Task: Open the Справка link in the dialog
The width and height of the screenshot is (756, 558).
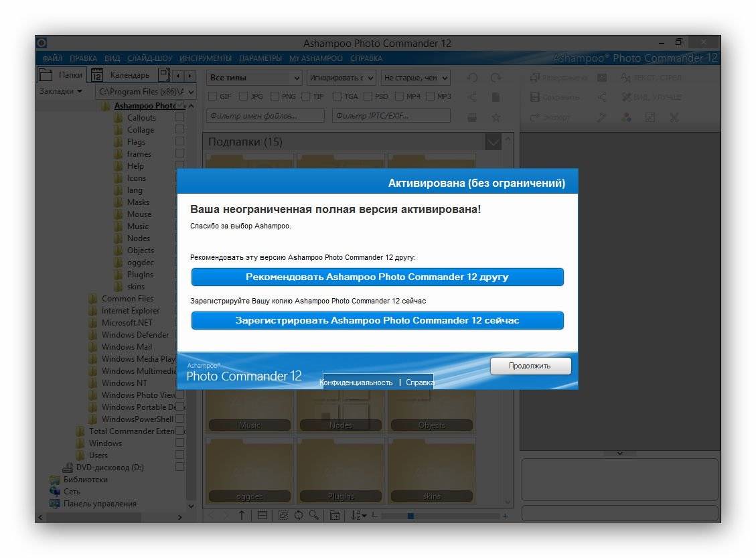Action: [419, 382]
